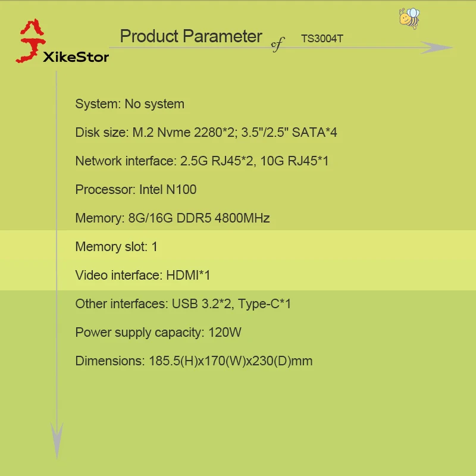The width and height of the screenshot is (476, 476).
Task: Click the 'System: No system' line
Action: click(x=130, y=104)
